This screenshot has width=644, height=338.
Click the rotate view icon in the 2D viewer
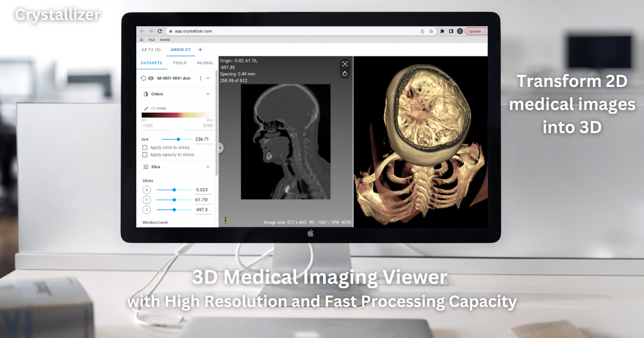coord(345,74)
